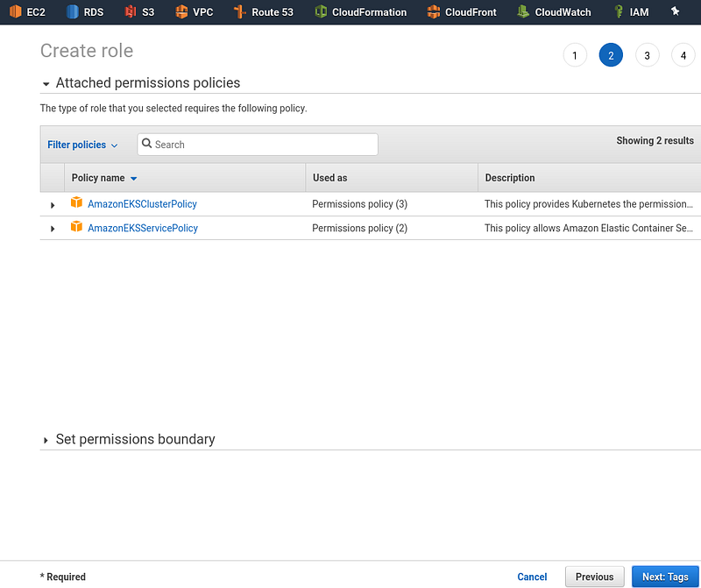Click the VPC service icon
The height and width of the screenshot is (588, 701).
click(x=181, y=11)
